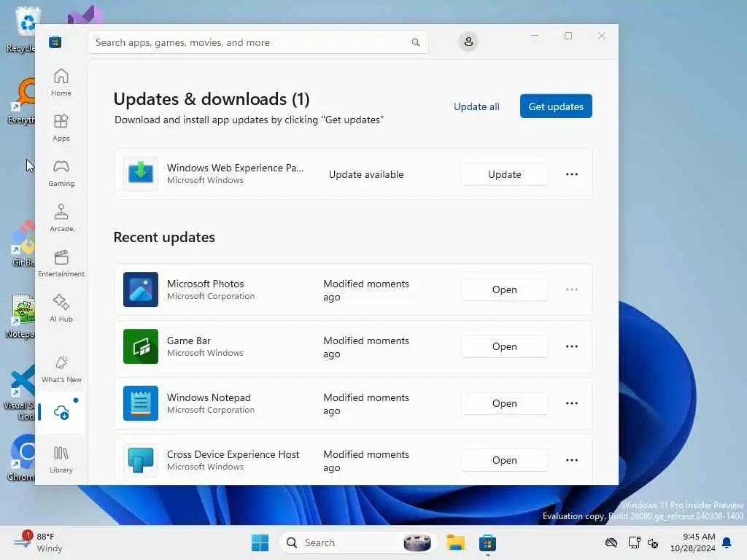This screenshot has height=560, width=747.
Task: Open the Gaming section
Action: coord(61,173)
